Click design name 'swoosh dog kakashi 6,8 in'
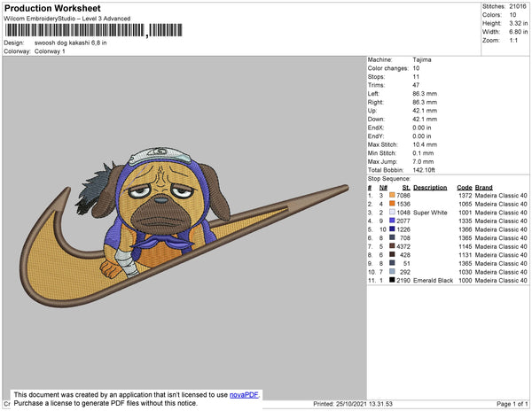 click(x=71, y=43)
